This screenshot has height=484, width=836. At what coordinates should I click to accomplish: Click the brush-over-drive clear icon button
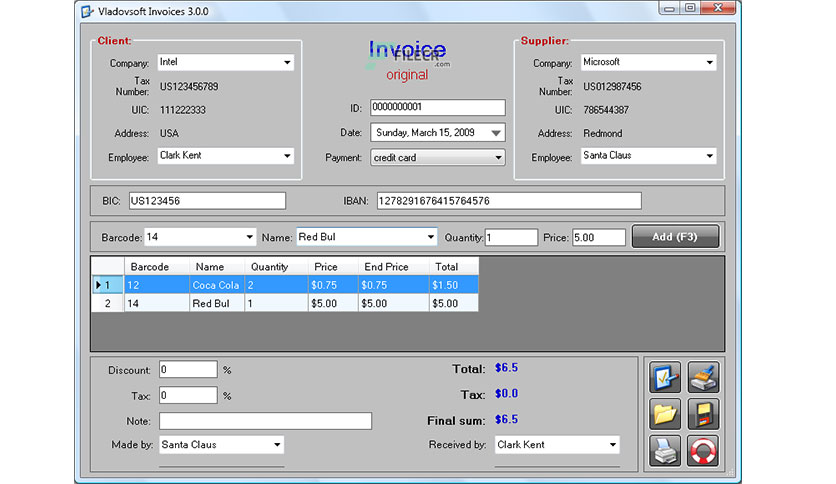[x=703, y=377]
